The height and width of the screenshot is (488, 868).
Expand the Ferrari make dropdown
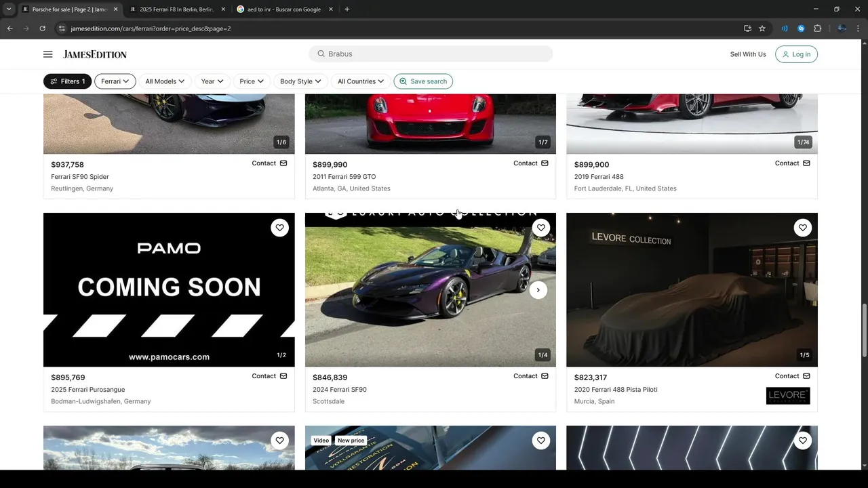point(115,81)
